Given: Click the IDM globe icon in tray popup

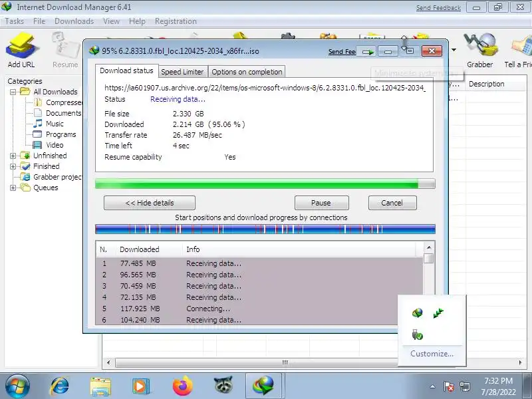Looking at the screenshot, I should (418, 313).
